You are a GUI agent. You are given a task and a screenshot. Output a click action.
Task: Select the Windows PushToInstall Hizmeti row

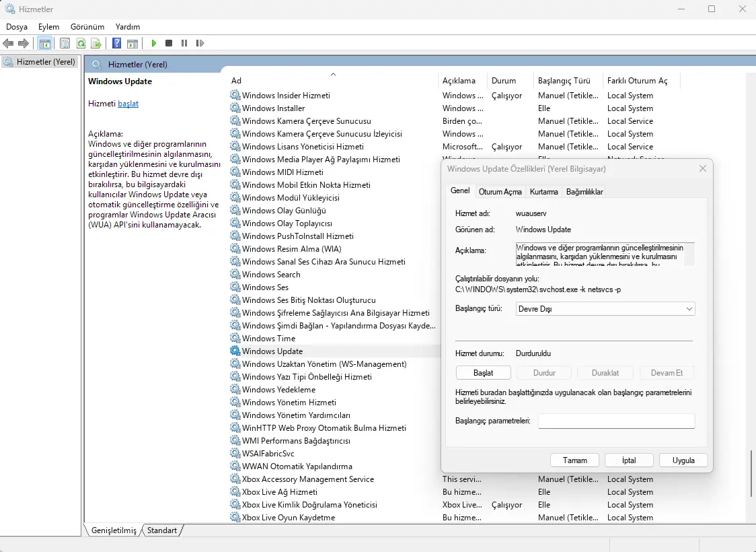tap(297, 236)
